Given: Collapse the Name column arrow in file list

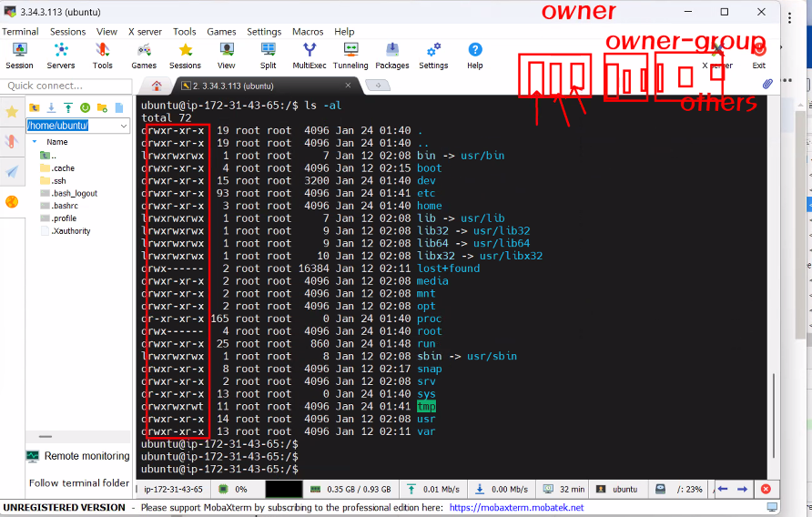Looking at the screenshot, I should pos(35,141).
